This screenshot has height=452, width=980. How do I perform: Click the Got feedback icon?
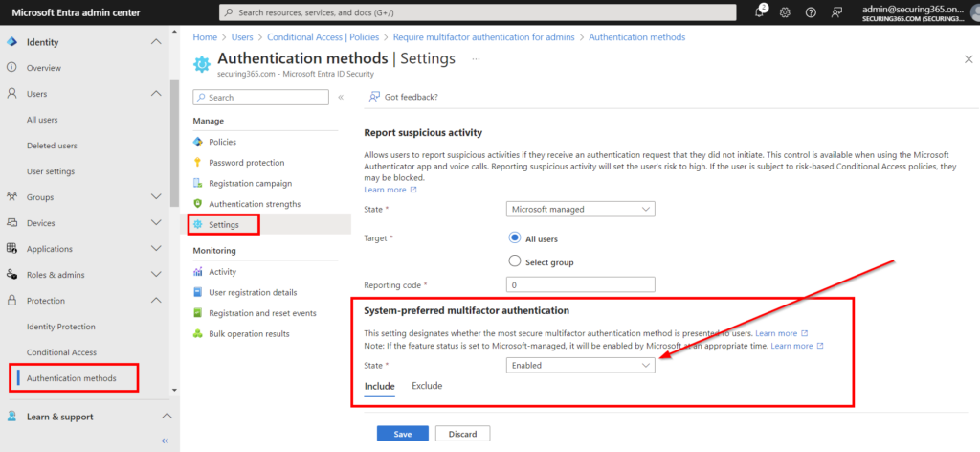click(374, 97)
